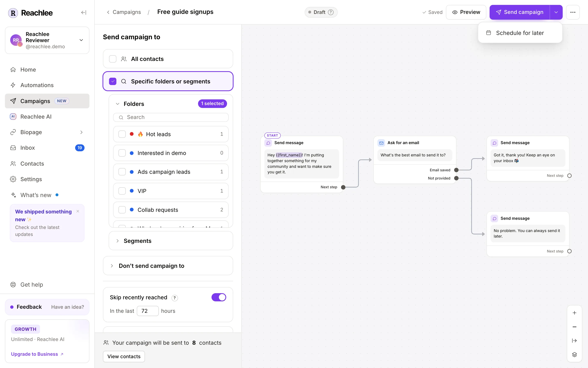Click the Send campaign button

pos(520,12)
